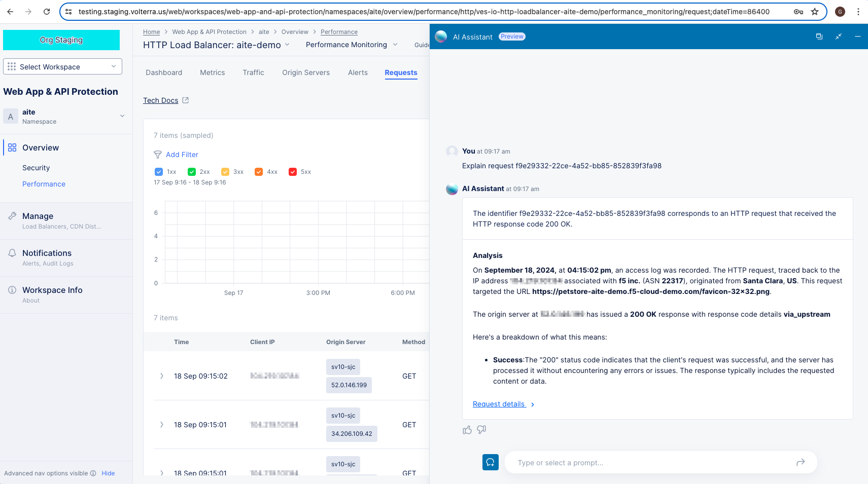Copy the AI Assistant conversation

(x=819, y=36)
